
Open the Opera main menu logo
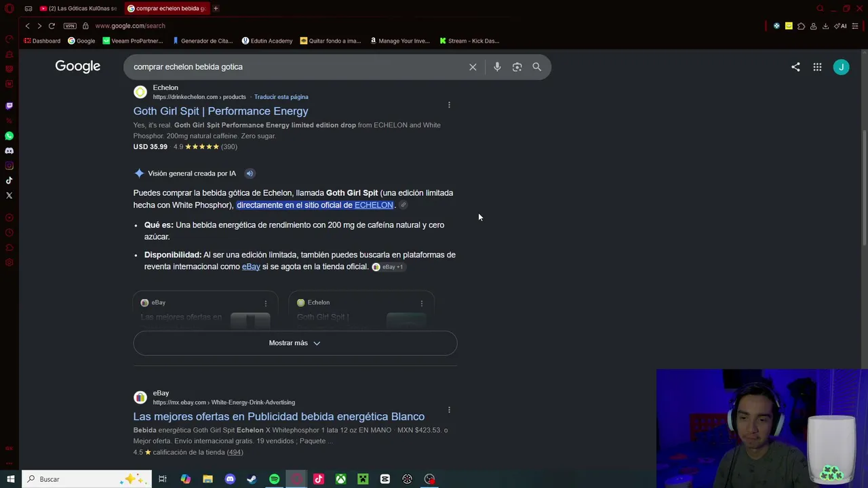pos(9,8)
